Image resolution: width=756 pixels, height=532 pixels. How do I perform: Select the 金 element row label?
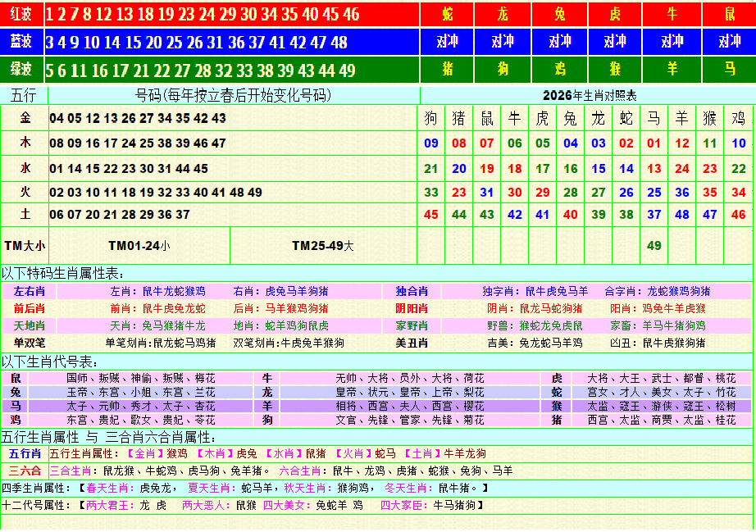25,118
